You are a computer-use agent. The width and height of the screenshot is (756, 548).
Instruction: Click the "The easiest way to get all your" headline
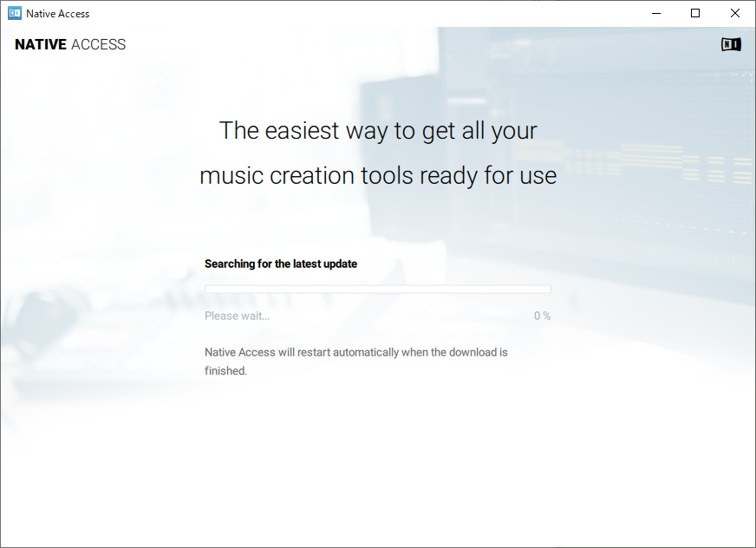click(x=378, y=131)
